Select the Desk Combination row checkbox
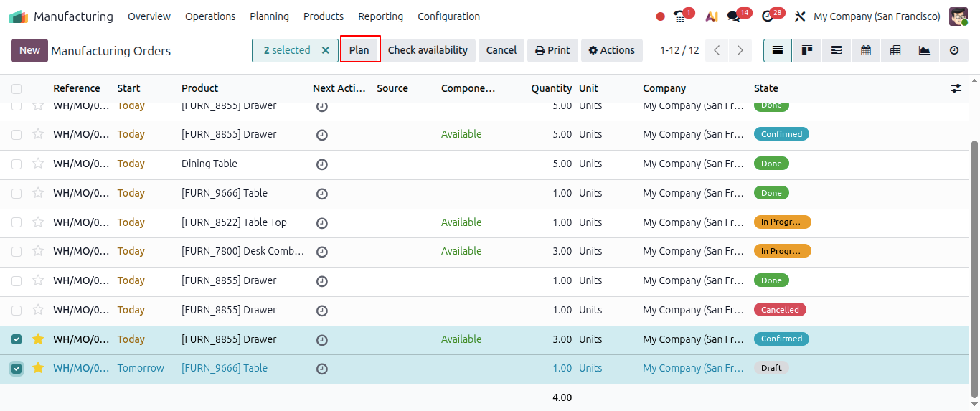Screen dimensions: 980x411 coord(17,252)
